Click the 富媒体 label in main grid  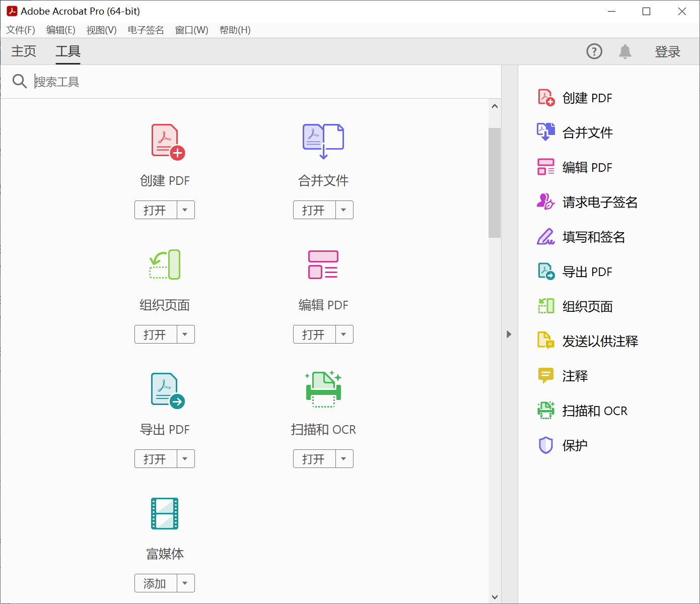pos(165,554)
